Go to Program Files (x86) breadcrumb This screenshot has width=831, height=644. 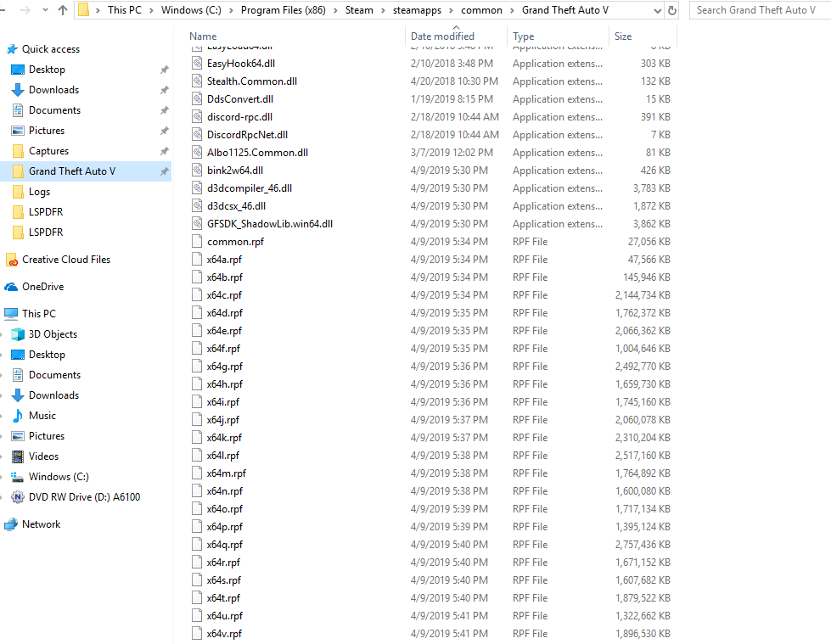click(283, 10)
